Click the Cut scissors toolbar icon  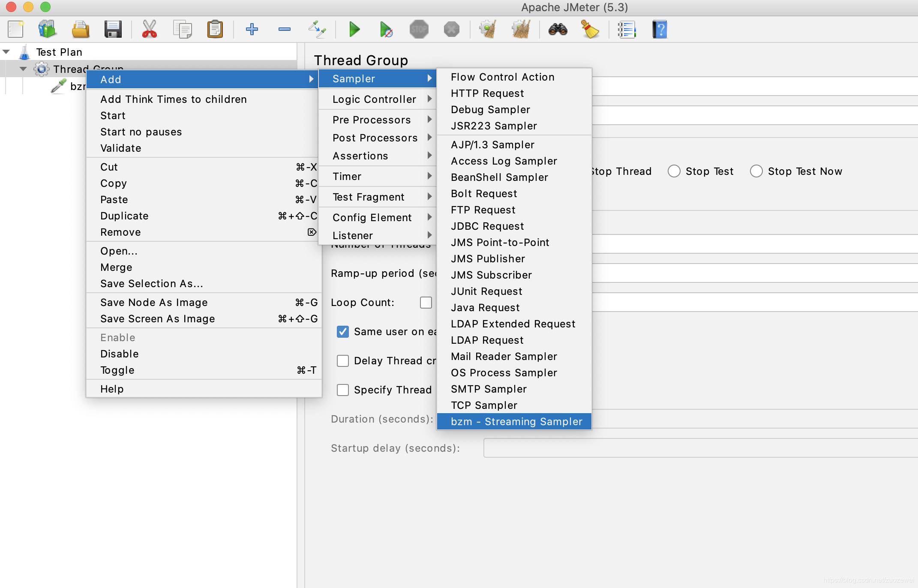click(149, 30)
